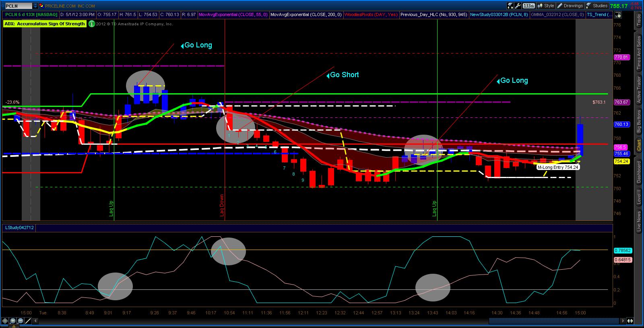This screenshot has width=644, height=328.
Task: Open the symbol dropdown arrow next to PCLN
Action: (35, 6)
